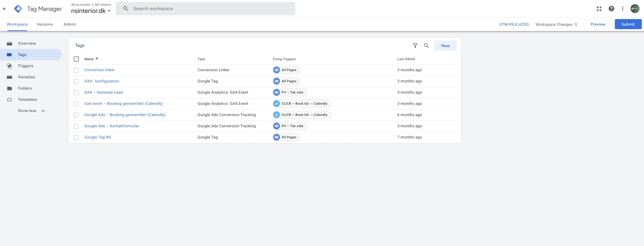644x246 pixels.
Task: Click the Triggers sidebar icon
Action: 10,66
